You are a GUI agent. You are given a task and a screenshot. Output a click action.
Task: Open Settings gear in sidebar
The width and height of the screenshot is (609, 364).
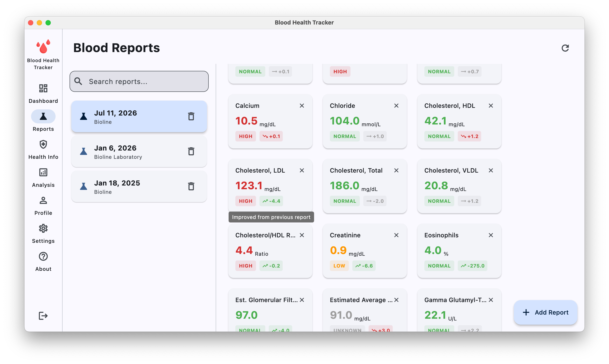[43, 228]
